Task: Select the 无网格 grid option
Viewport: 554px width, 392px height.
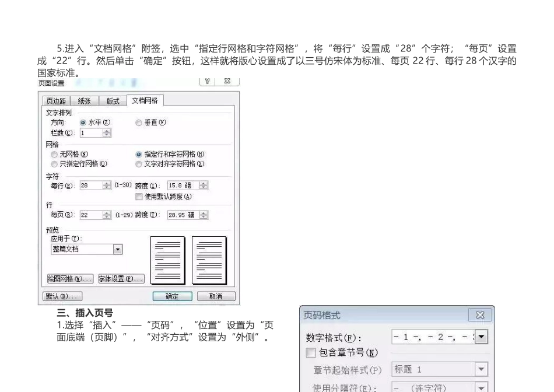Action: click(55, 153)
